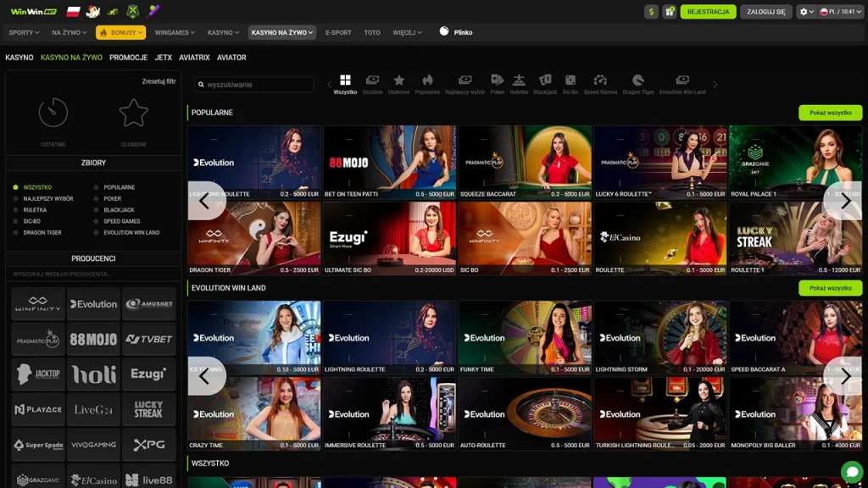The width and height of the screenshot is (868, 488).
Task: Select the Evolution producer logo tile
Action: [x=93, y=304]
